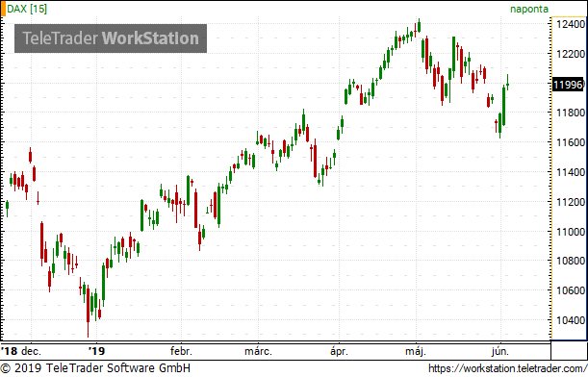Select the ápr. month axis label

(x=339, y=352)
